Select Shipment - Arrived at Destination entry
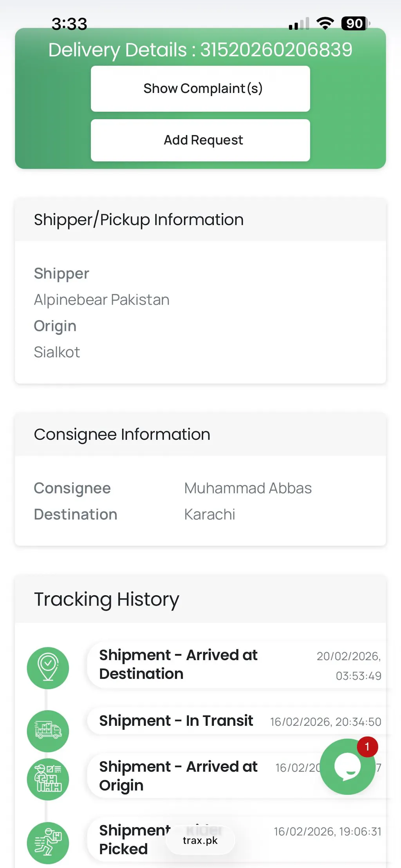401x868 pixels. coord(178,664)
